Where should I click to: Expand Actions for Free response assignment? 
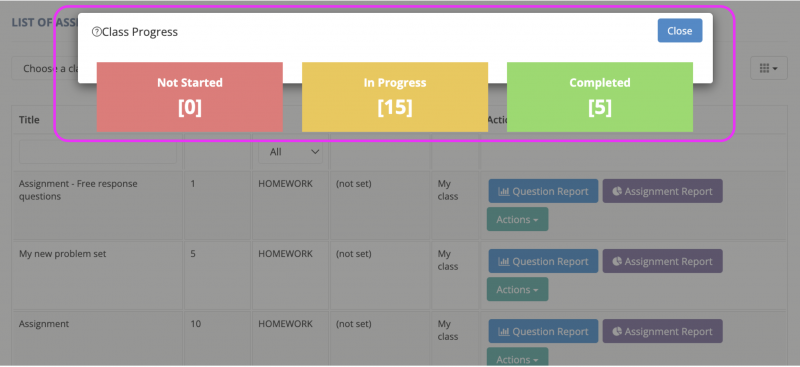tap(517, 219)
